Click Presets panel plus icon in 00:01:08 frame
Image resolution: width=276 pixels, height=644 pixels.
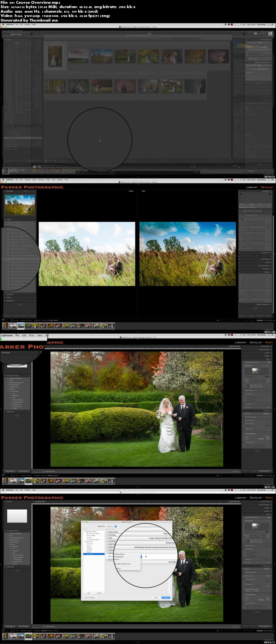click(34, 219)
